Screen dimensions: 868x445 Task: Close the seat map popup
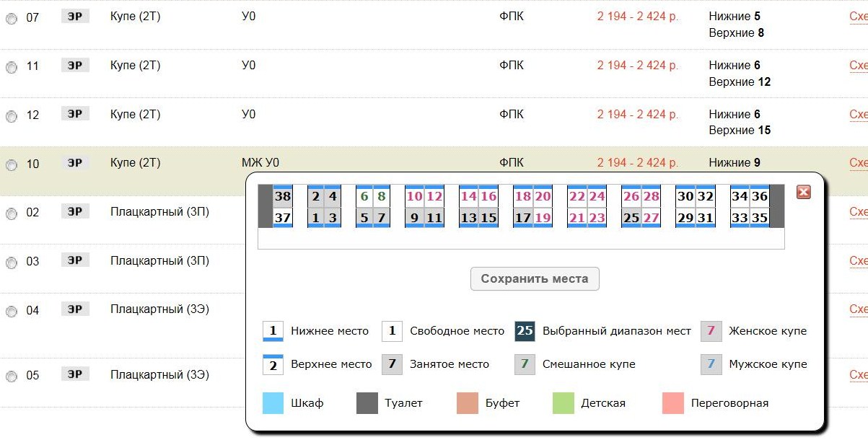[x=803, y=192]
